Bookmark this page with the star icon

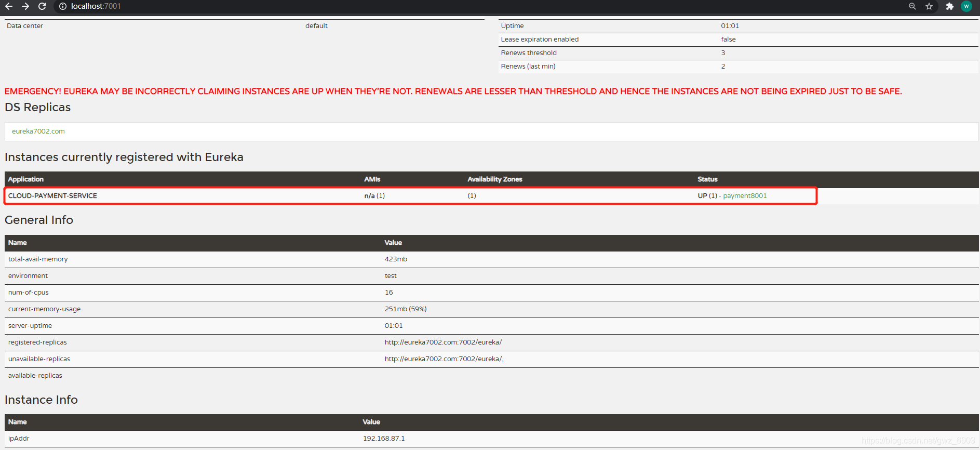[929, 6]
